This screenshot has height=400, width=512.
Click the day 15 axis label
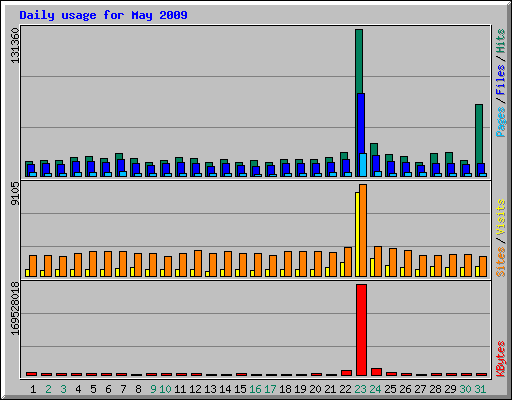pos(240,389)
